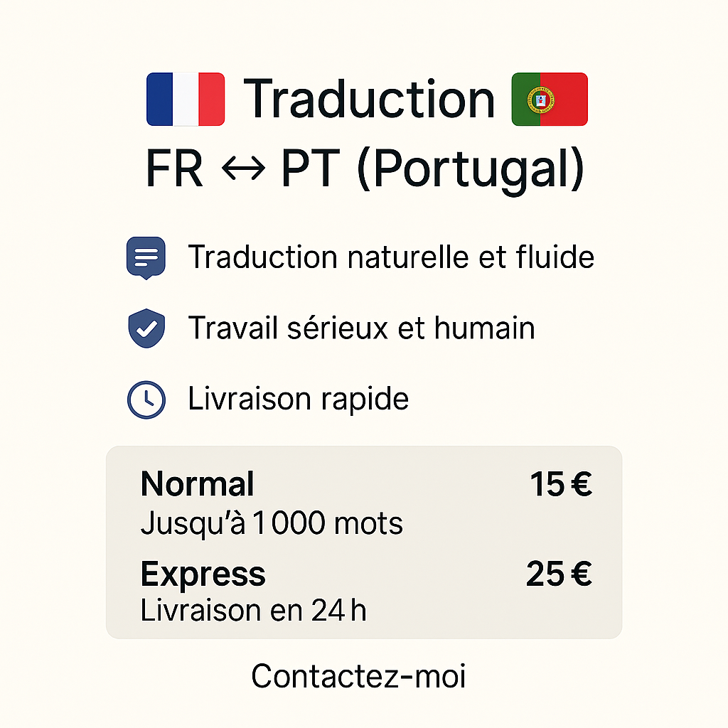Click Travail sérieux et humain text
Image resolution: width=728 pixels, height=728 pixels.
(x=361, y=328)
